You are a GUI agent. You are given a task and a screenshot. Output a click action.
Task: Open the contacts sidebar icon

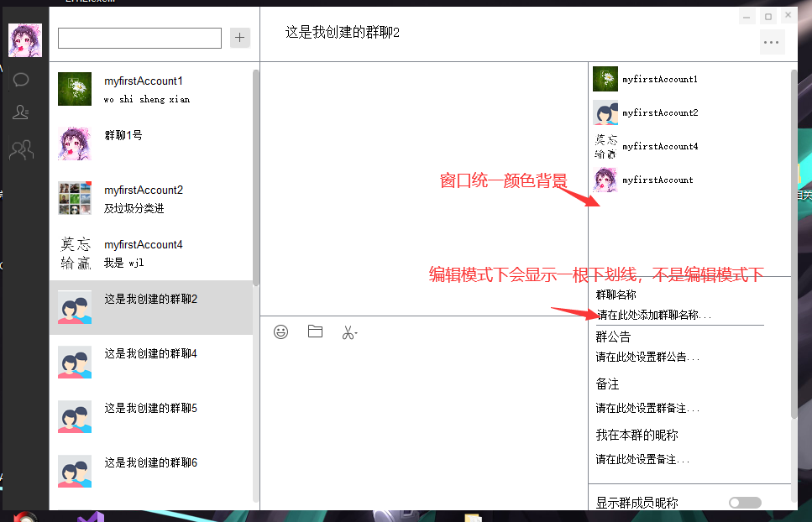pos(21,112)
